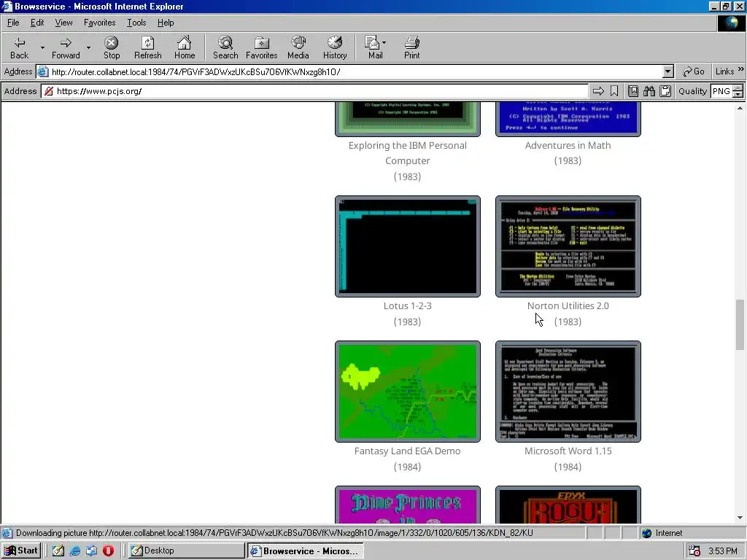Switch to the Desktop taskbar window

click(186, 551)
